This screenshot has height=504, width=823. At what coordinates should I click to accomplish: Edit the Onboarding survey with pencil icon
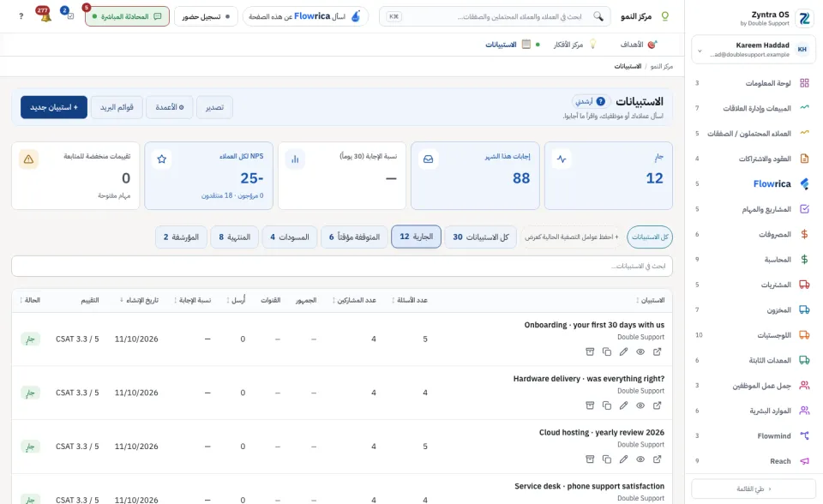pos(623,351)
